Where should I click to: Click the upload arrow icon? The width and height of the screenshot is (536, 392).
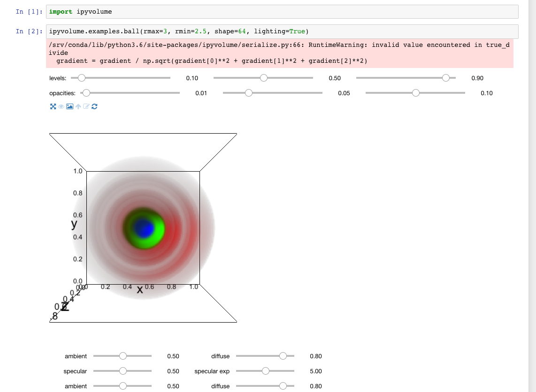coord(78,106)
